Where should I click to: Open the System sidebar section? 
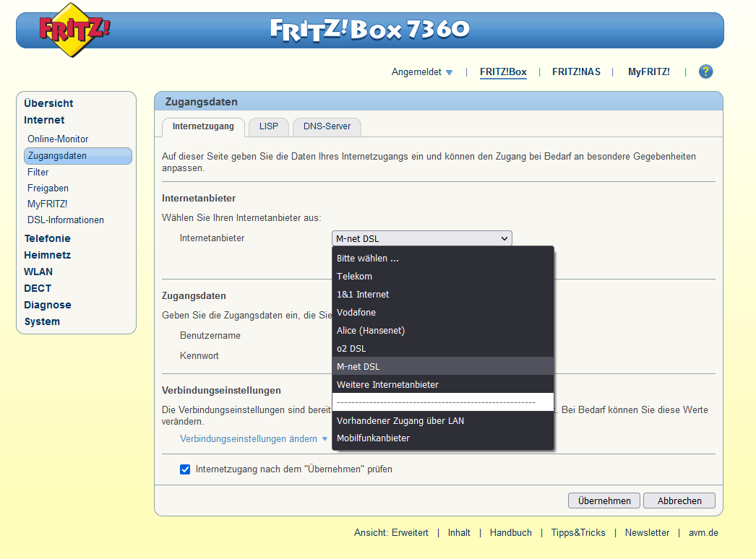(x=42, y=321)
